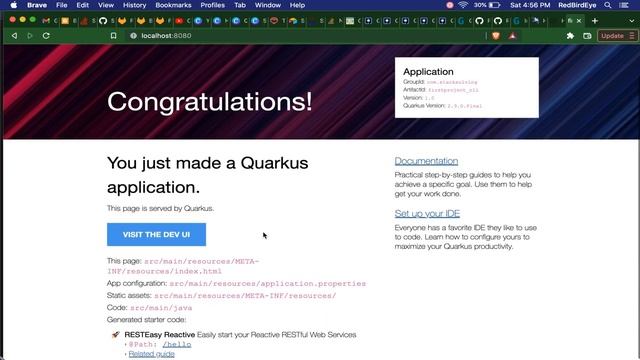This screenshot has width=640, height=360.
Task: Click the Application heading in info card
Action: [x=428, y=72]
